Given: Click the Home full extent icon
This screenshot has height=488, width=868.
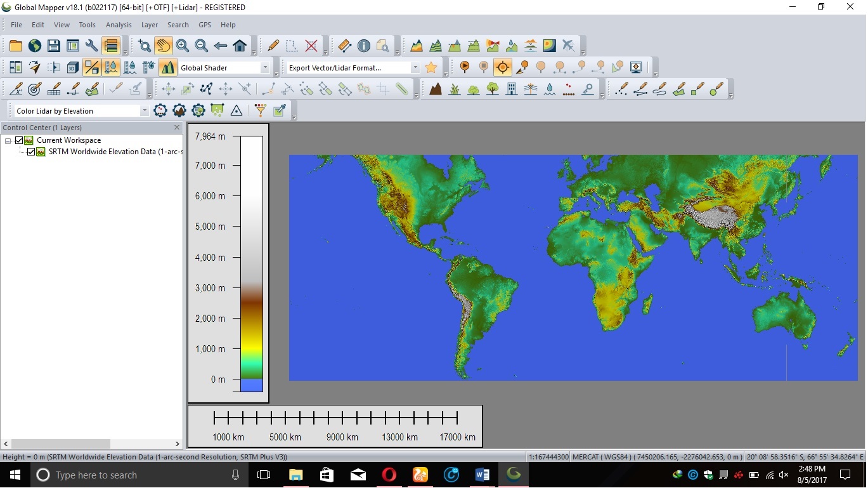Looking at the screenshot, I should [241, 46].
